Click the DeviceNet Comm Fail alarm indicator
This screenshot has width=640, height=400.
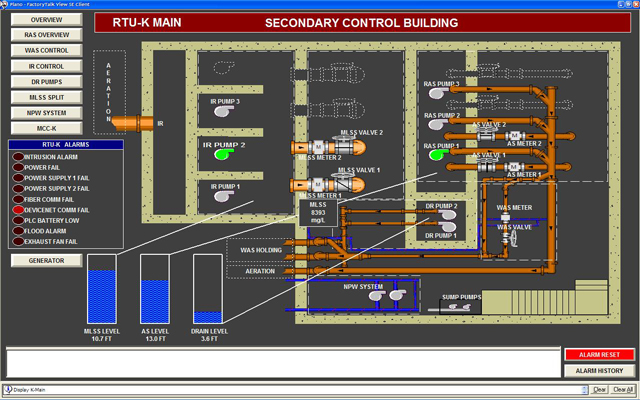click(x=18, y=210)
